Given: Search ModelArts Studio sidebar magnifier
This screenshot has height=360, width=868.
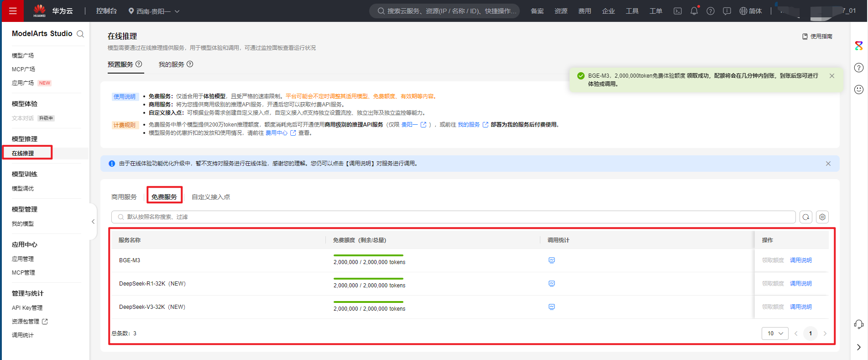Looking at the screenshot, I should click(80, 34).
